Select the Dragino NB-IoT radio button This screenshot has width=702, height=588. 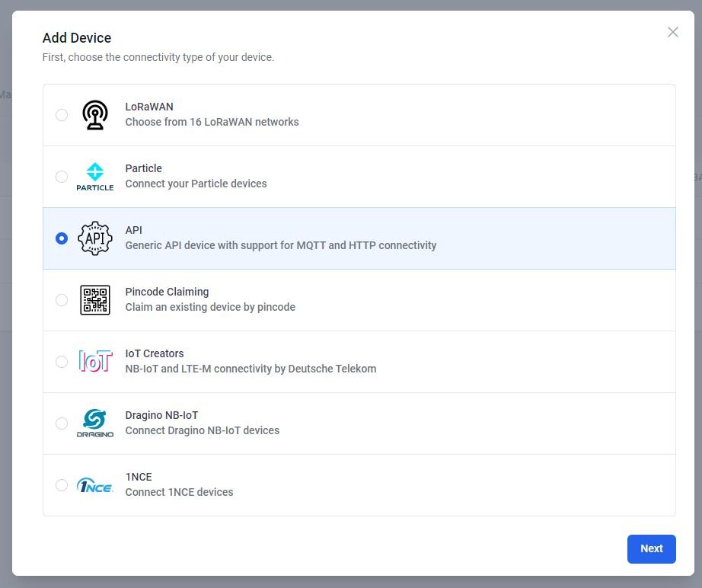tap(62, 423)
